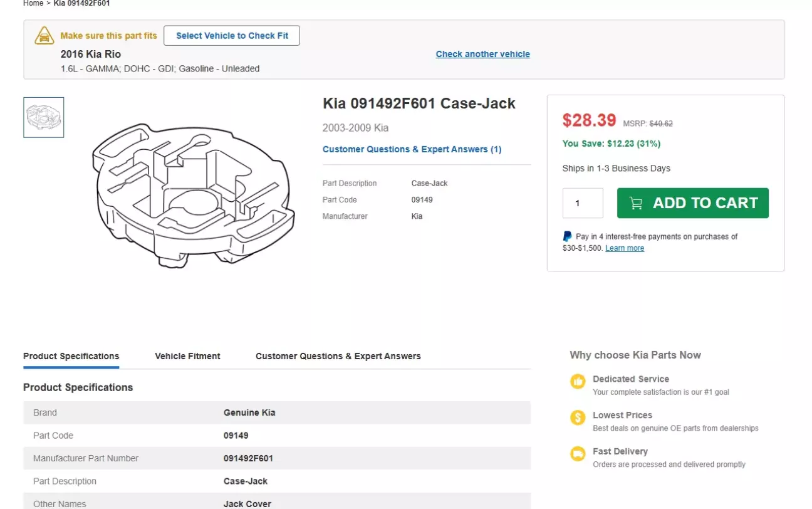Click the PayPal logo icon
Screen dimensions: 812x509
(567, 237)
